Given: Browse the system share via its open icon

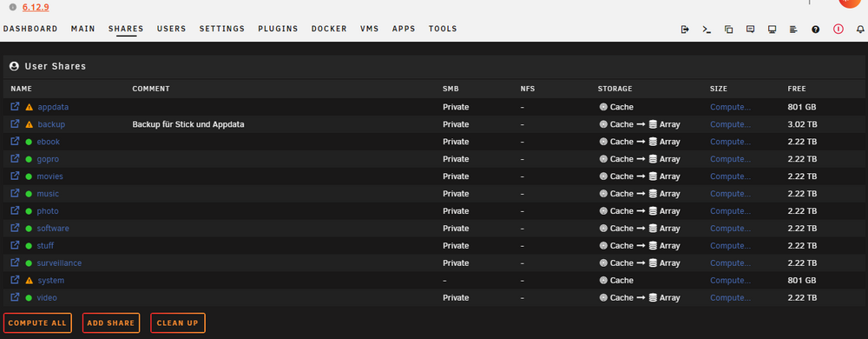Looking at the screenshot, I should [x=16, y=280].
